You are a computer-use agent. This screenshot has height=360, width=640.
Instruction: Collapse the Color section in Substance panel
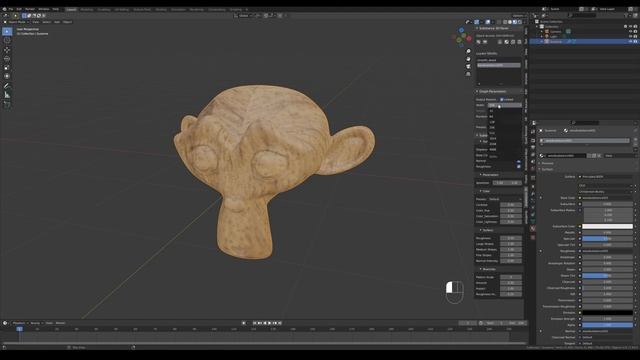click(486, 191)
